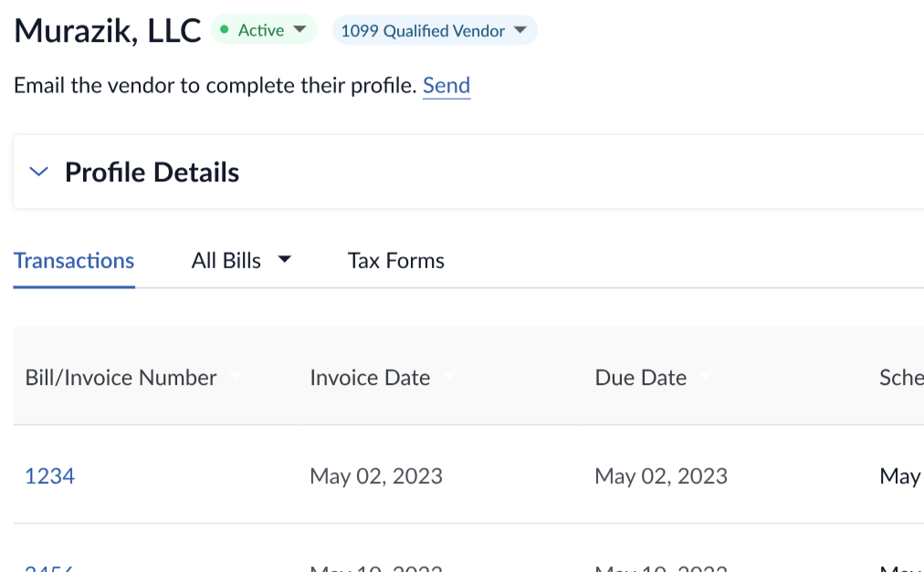Image resolution: width=924 pixels, height=572 pixels.
Task: Open the Active status selector
Action: point(262,29)
